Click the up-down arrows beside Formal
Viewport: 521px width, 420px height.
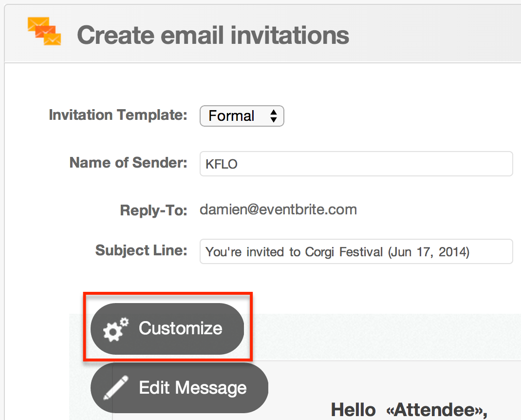pos(274,116)
